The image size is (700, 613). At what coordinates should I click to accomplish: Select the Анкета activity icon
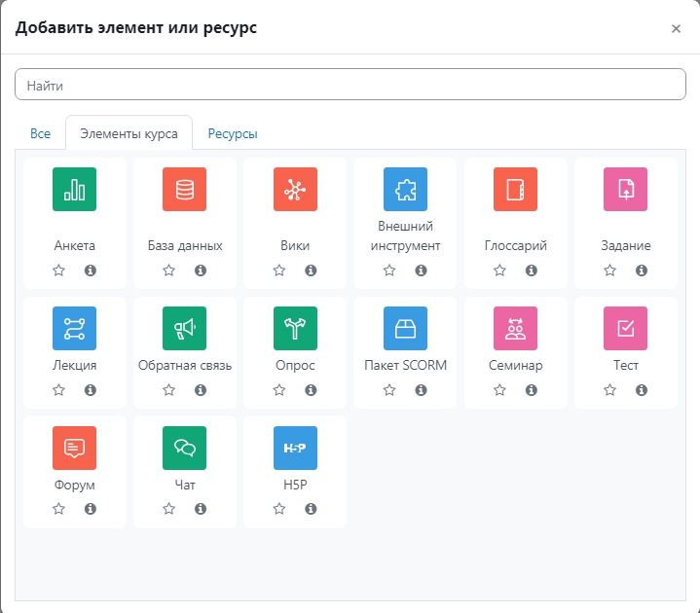pyautogui.click(x=75, y=190)
